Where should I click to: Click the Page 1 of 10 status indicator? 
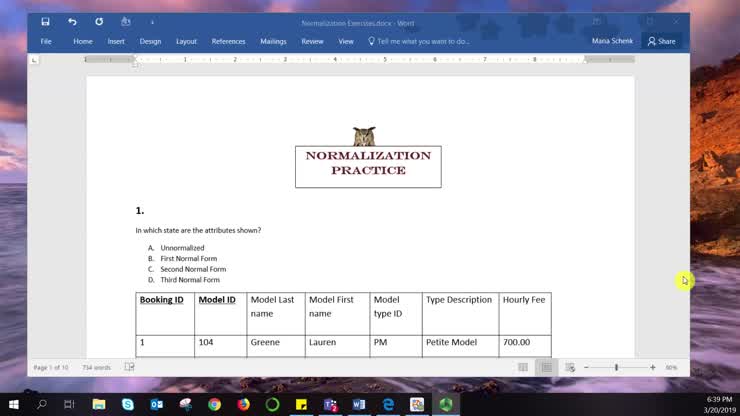[x=50, y=367]
